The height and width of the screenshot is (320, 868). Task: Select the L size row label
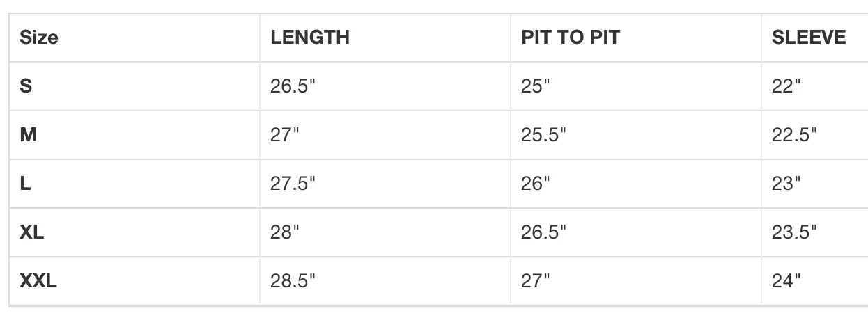point(25,184)
